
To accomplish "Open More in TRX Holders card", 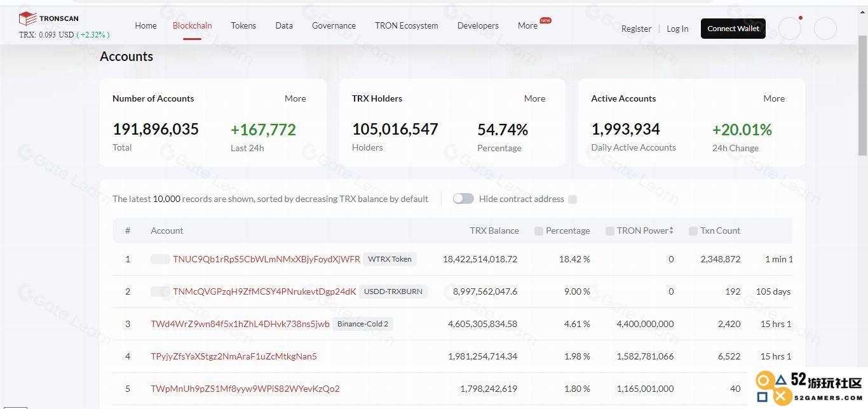I will [535, 98].
